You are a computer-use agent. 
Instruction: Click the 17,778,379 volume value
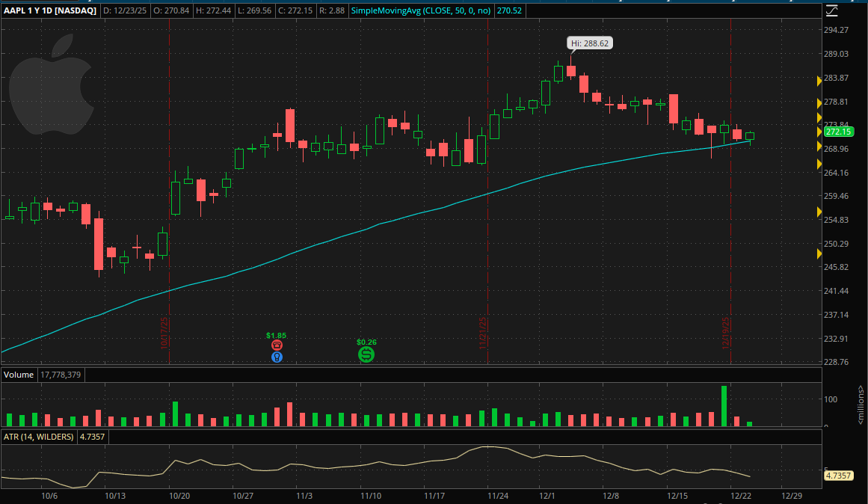coord(61,375)
